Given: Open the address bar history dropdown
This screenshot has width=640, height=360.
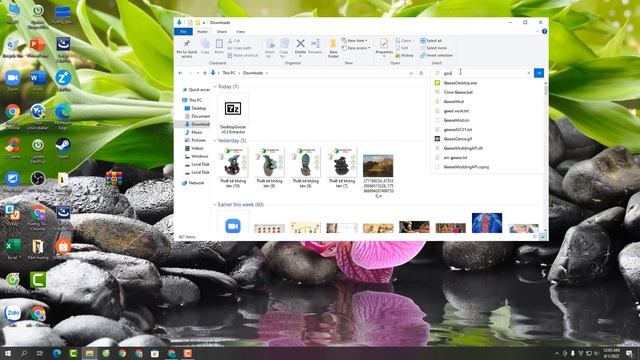Looking at the screenshot, I should tap(411, 73).
